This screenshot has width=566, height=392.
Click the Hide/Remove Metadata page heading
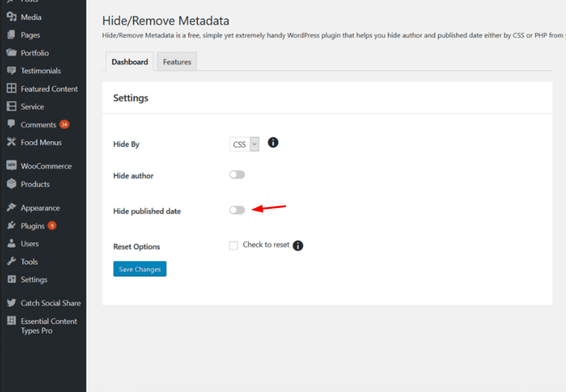pos(166,20)
